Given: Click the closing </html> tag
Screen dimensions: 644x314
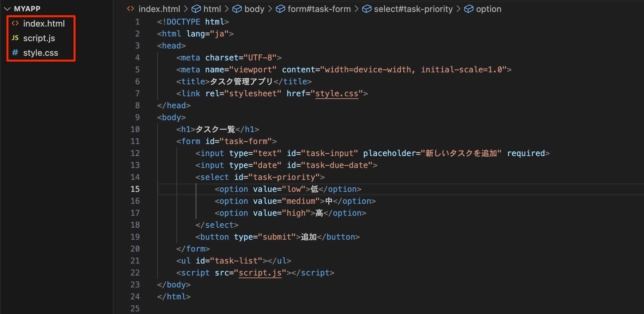Looking at the screenshot, I should click(174, 297).
